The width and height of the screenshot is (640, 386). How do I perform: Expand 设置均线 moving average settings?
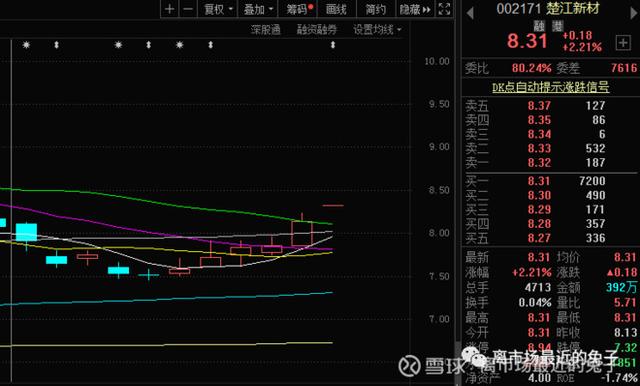(x=377, y=29)
